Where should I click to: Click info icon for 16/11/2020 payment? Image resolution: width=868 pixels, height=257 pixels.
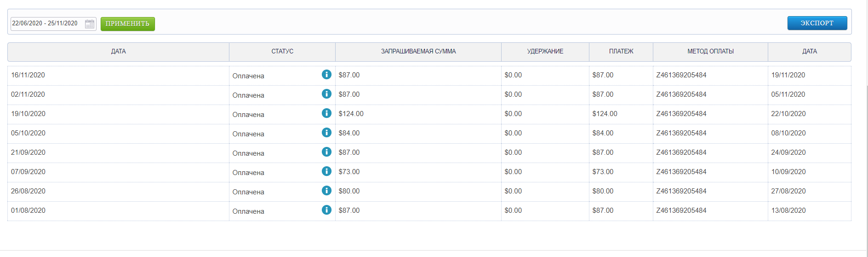(x=326, y=75)
